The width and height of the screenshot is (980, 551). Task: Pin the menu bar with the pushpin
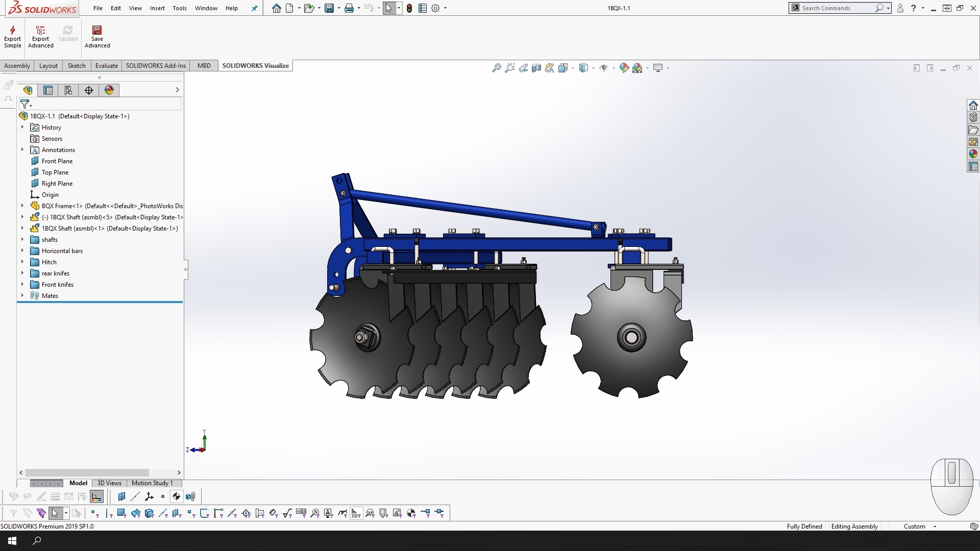pyautogui.click(x=255, y=8)
